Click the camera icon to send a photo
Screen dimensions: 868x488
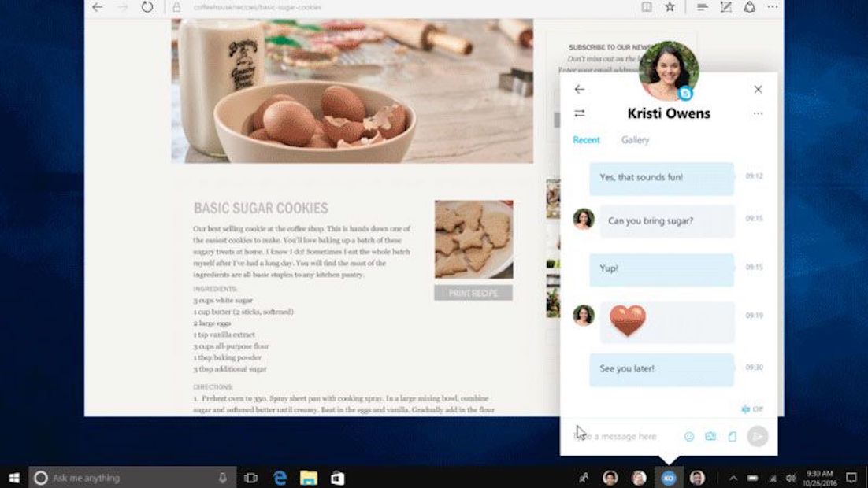[x=710, y=437]
